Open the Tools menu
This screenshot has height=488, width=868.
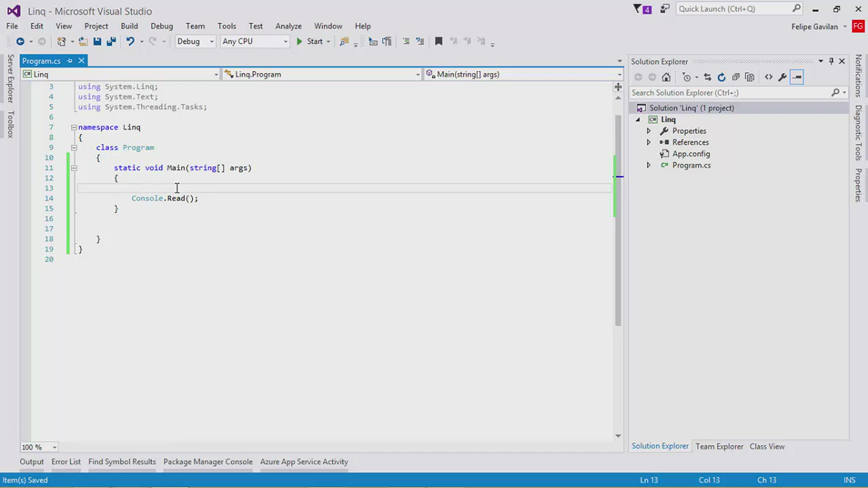point(226,26)
